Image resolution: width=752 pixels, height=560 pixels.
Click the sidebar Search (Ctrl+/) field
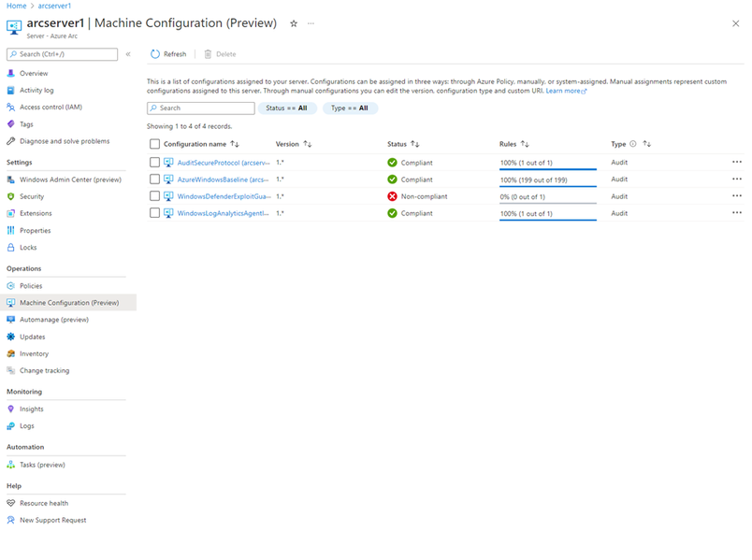coord(63,54)
